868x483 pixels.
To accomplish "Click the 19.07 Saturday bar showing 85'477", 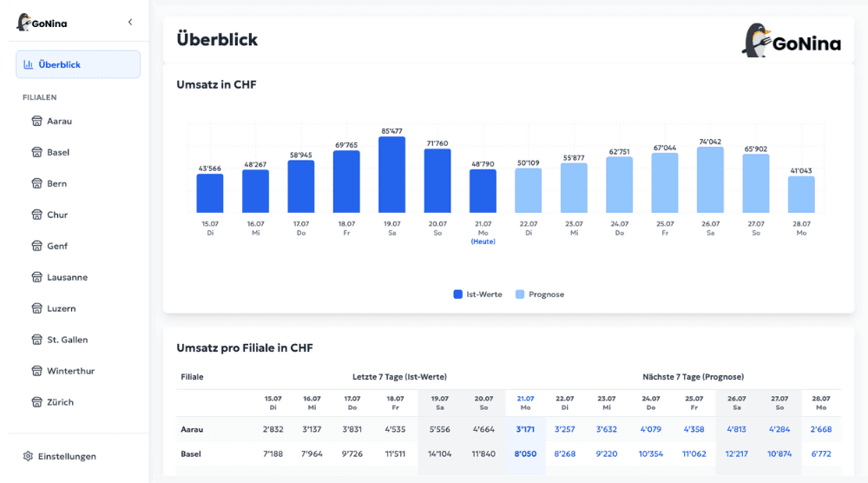I will [391, 175].
